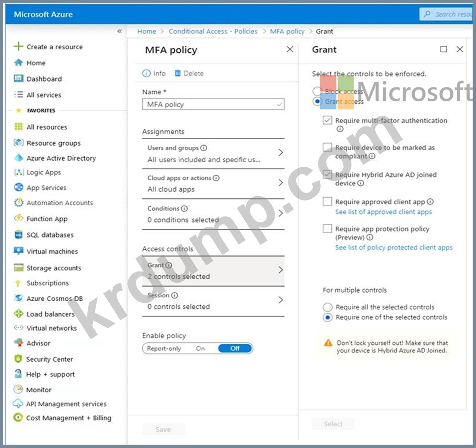Image resolution: width=476 pixels, height=448 pixels.
Task: Open the Monitor gauge icon
Action: click(18, 389)
